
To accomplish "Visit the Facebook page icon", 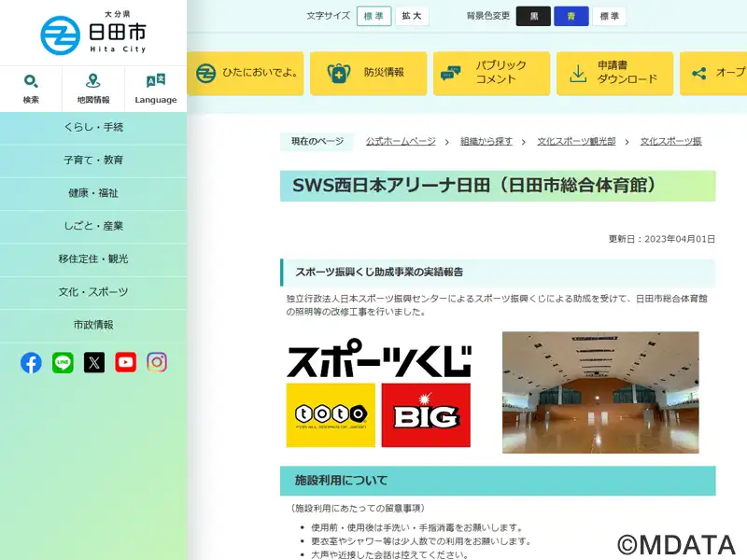I will tap(31, 363).
